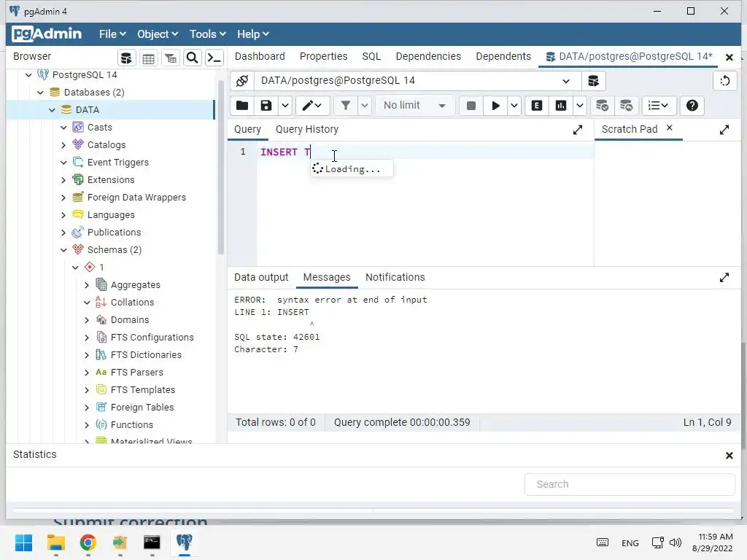Switch to the Dependencies tab
Viewport: 747px width, 560px height.
pos(428,56)
